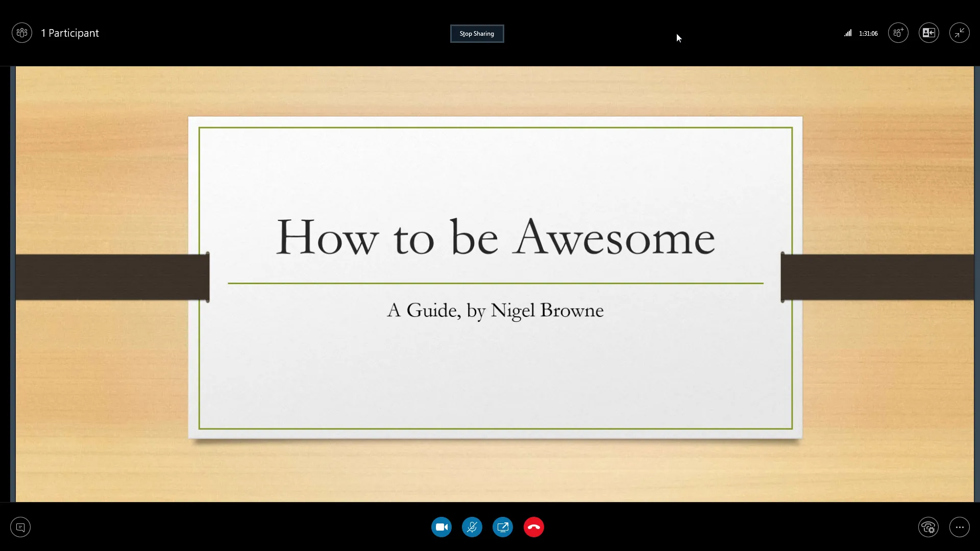Screen dimensions: 980x551
Task: Check the network signal strength indicator
Action: (848, 33)
